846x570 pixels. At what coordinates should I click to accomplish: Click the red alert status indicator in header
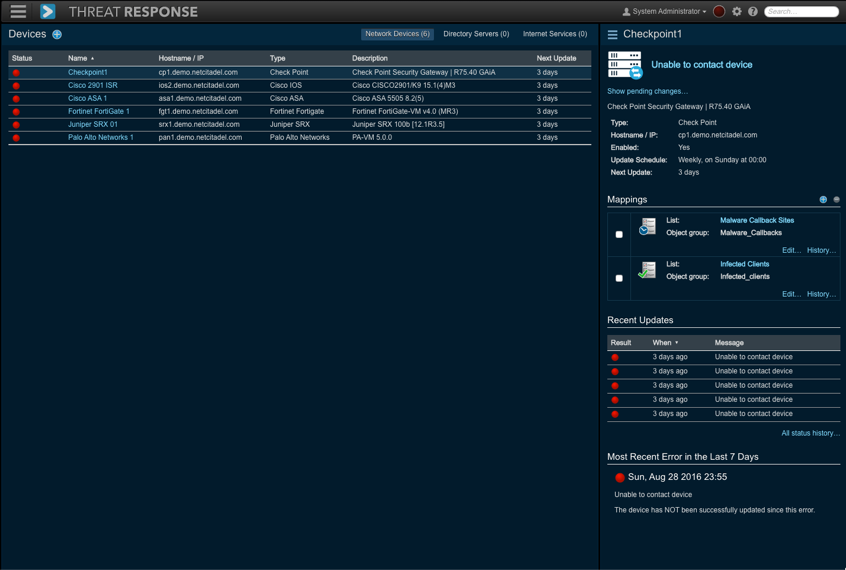[719, 12]
